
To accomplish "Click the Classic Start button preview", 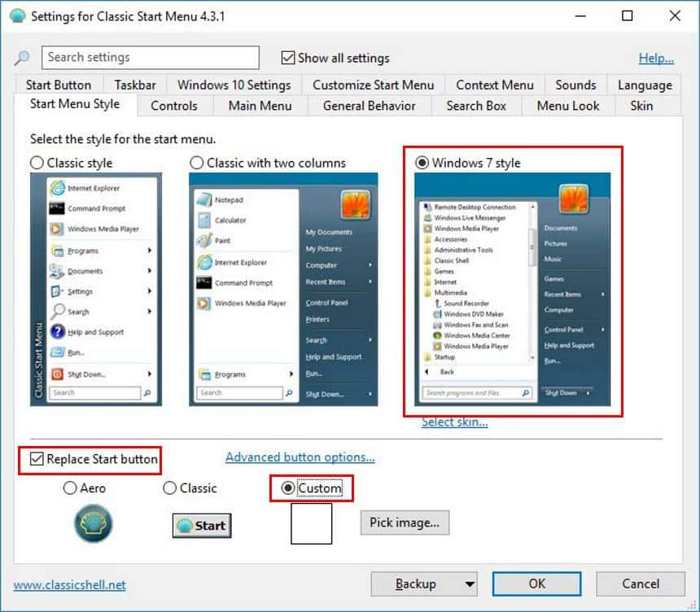I will tap(202, 526).
